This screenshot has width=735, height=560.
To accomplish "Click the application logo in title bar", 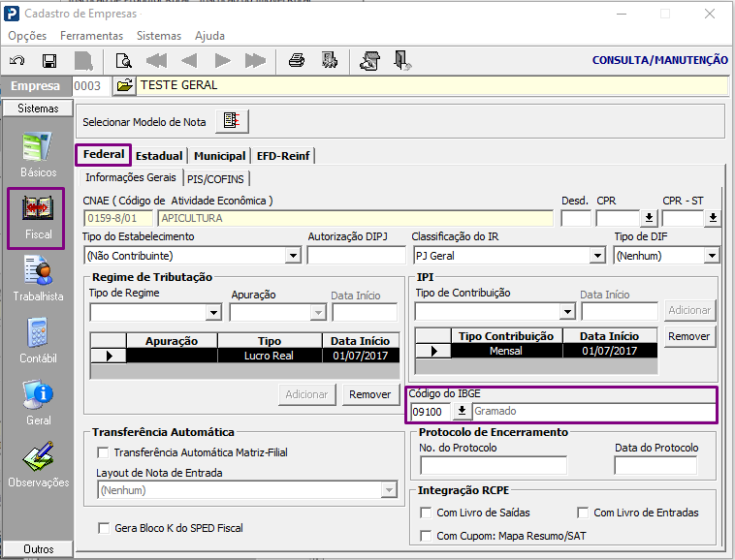I will (x=12, y=14).
